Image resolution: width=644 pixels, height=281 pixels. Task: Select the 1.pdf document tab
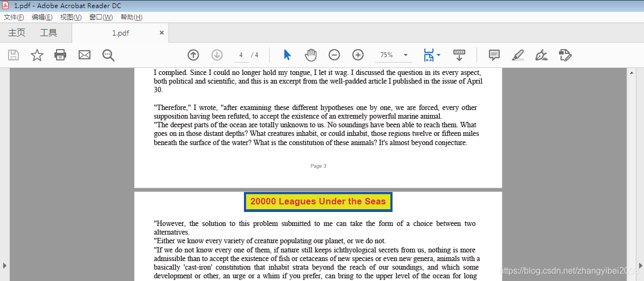point(120,33)
